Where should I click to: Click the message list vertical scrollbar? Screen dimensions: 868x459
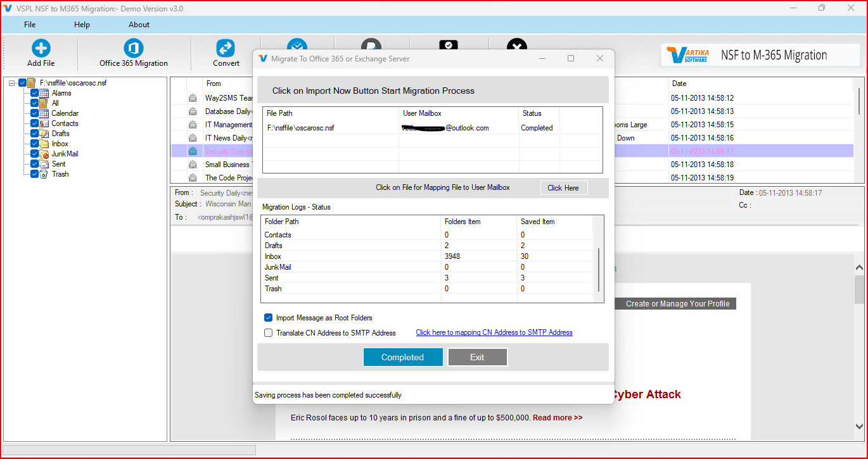point(859,100)
